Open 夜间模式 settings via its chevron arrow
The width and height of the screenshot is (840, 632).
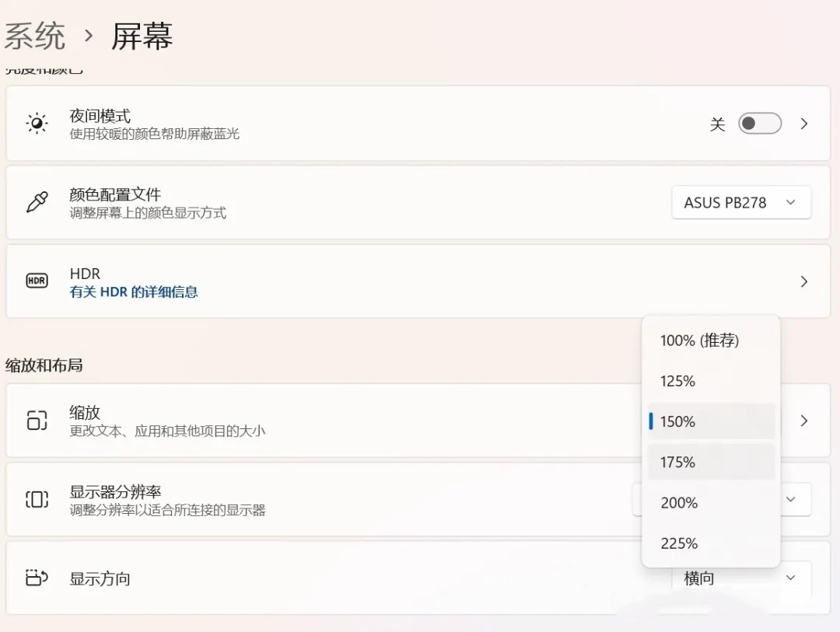[803, 124]
